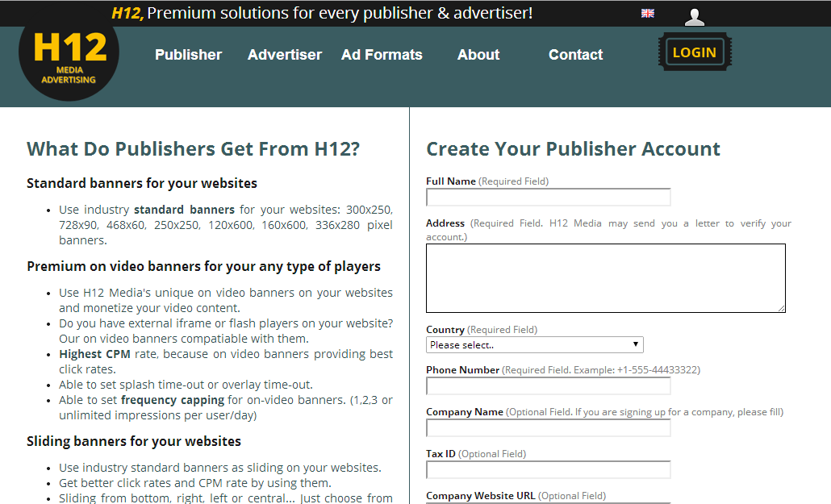This screenshot has width=831, height=504.
Task: Grab the Address textarea resize handle
Action: 781,308
